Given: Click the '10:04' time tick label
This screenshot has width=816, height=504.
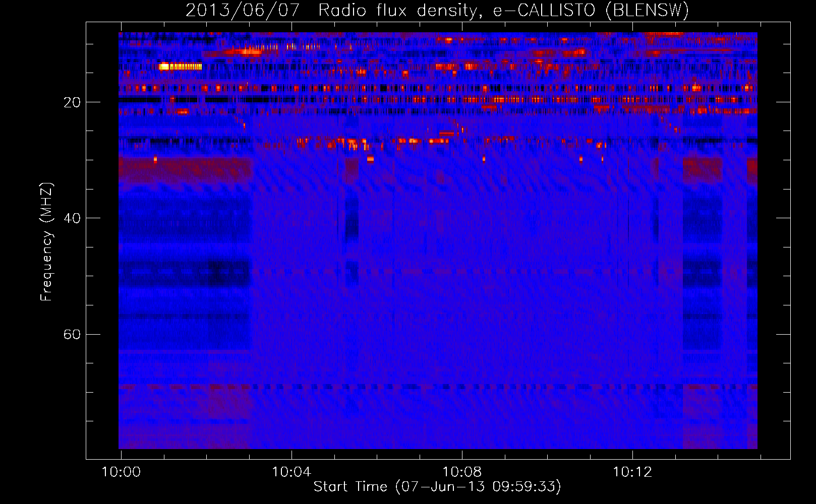Looking at the screenshot, I should (x=292, y=472).
